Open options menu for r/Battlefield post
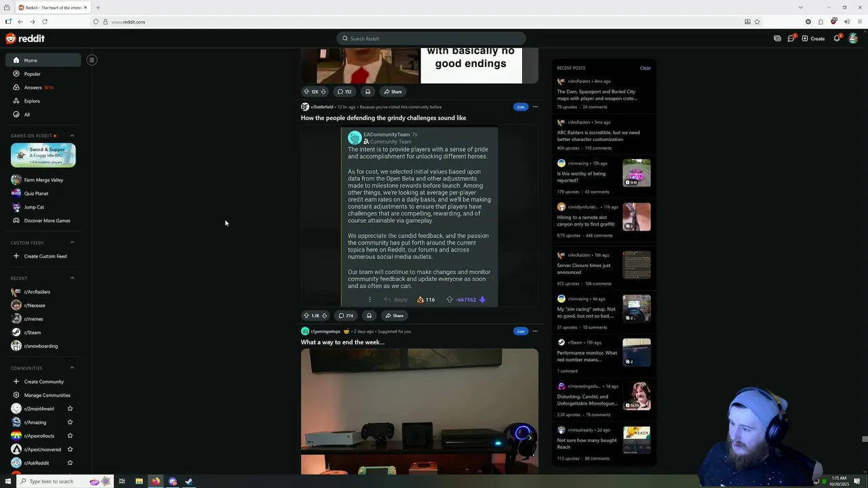The width and height of the screenshot is (868, 488). 535,106
